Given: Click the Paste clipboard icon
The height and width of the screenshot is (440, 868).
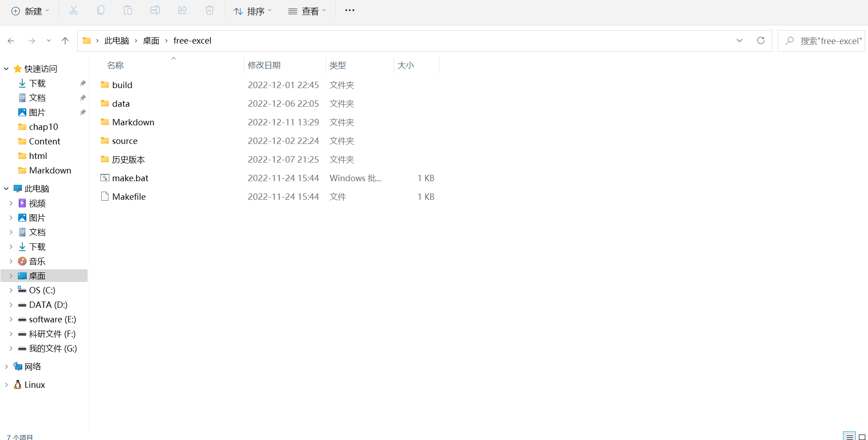Looking at the screenshot, I should pos(128,10).
